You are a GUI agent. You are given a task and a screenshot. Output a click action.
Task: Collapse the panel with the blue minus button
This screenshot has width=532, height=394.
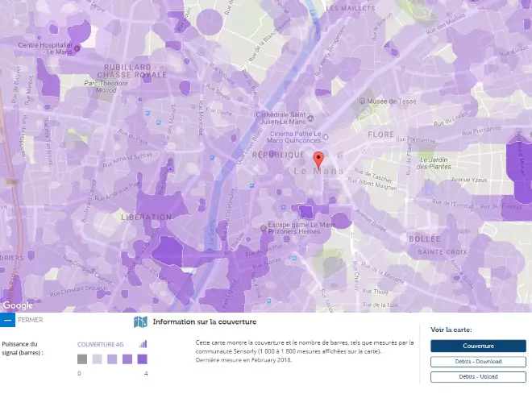tap(7, 320)
